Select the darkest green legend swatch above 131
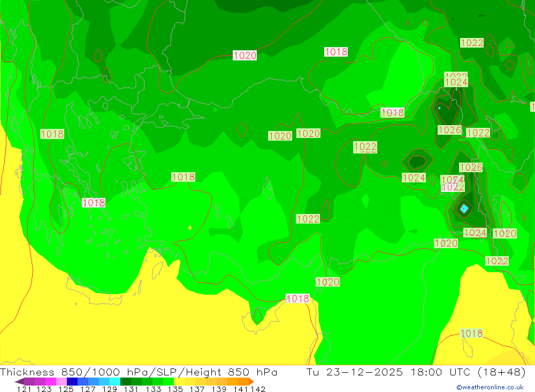535x392 pixels. click(x=126, y=381)
